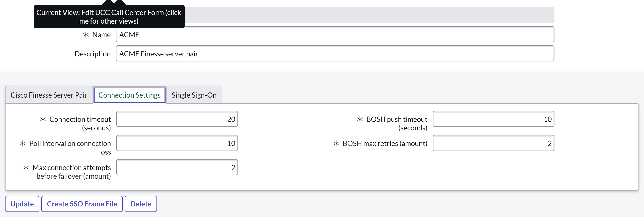This screenshot has width=644, height=217.
Task: Edit the Connection timeout seconds value
Action: tap(177, 119)
